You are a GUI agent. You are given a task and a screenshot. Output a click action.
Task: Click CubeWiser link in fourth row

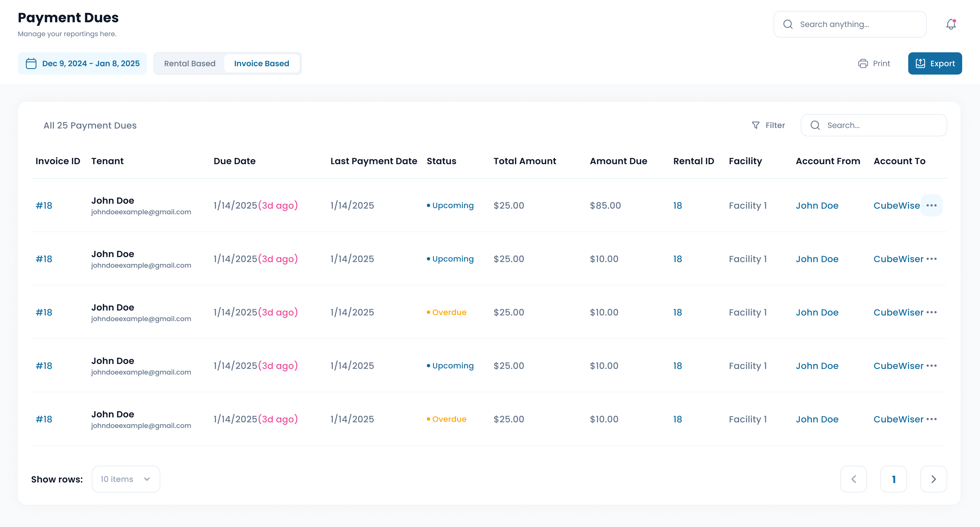point(898,366)
